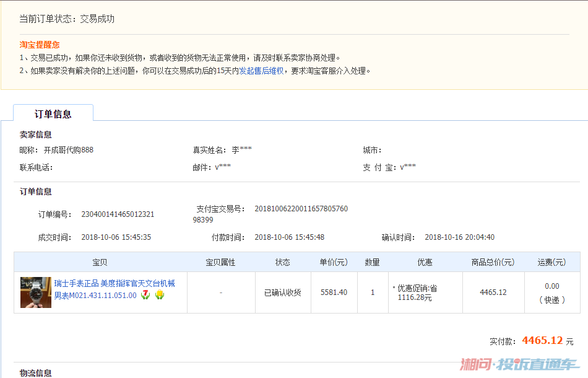Select seller nickname 开成哥代购888
The width and height of the screenshot is (588, 378).
coord(69,150)
